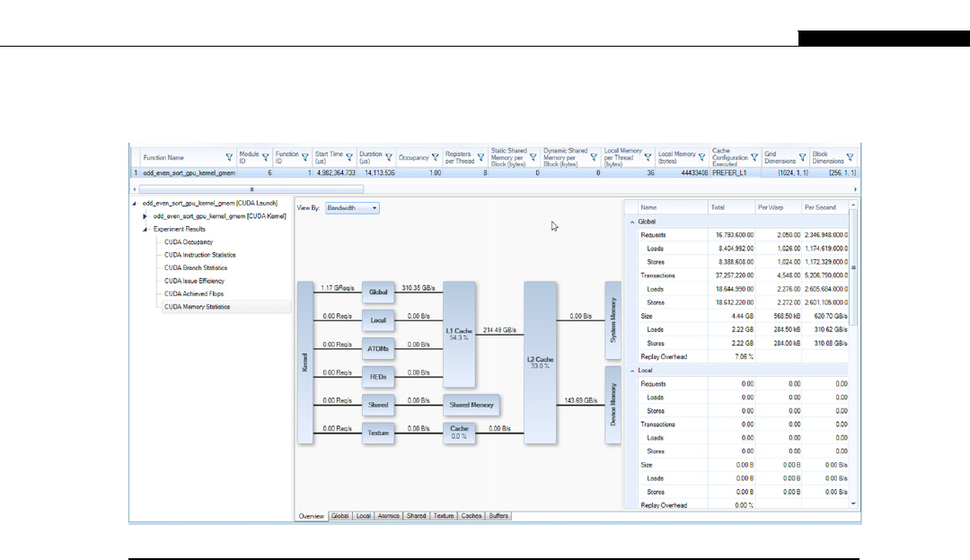This screenshot has height=560, width=970.
Task: Sort by the Total column header
Action: [x=731, y=207]
